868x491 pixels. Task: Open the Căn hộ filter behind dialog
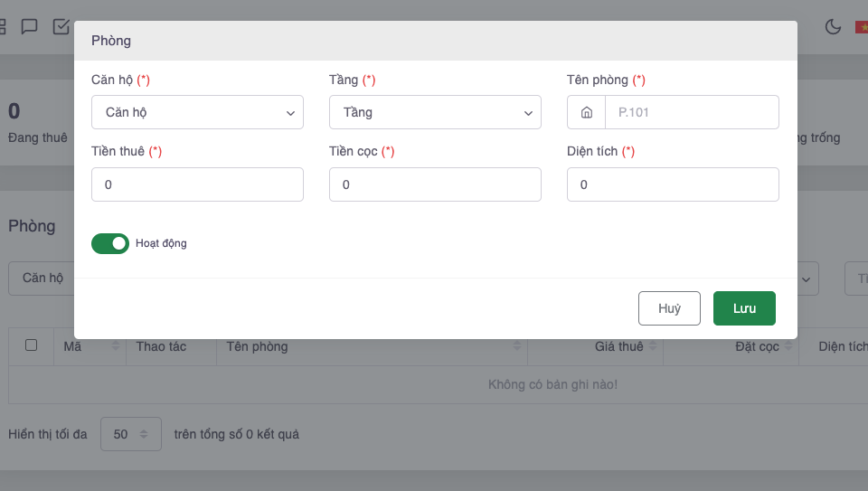(x=42, y=279)
